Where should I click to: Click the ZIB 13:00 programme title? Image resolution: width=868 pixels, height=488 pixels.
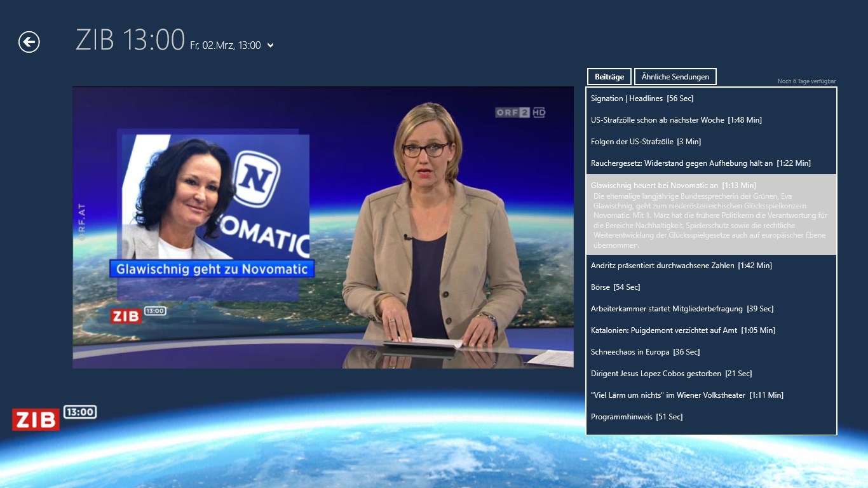click(x=130, y=40)
